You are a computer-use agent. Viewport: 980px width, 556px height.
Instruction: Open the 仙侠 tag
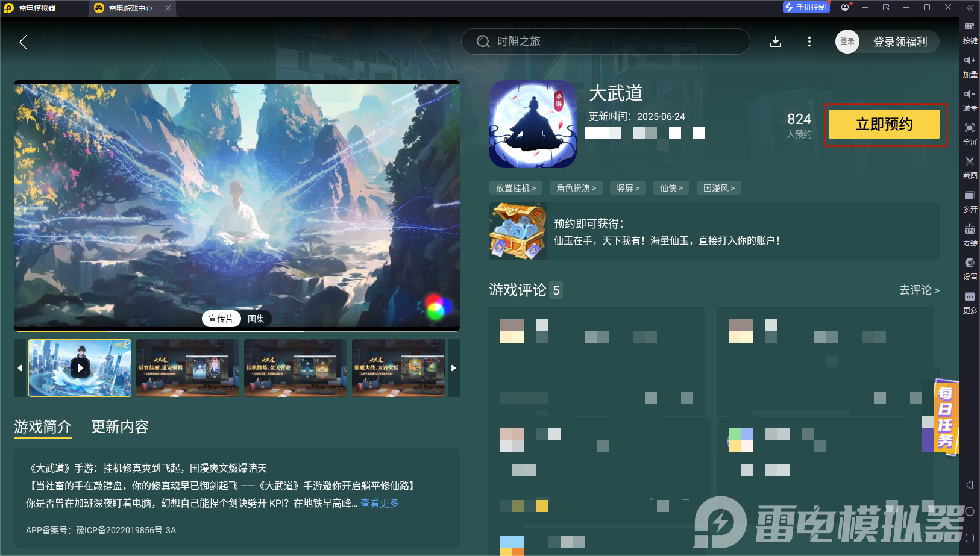671,188
